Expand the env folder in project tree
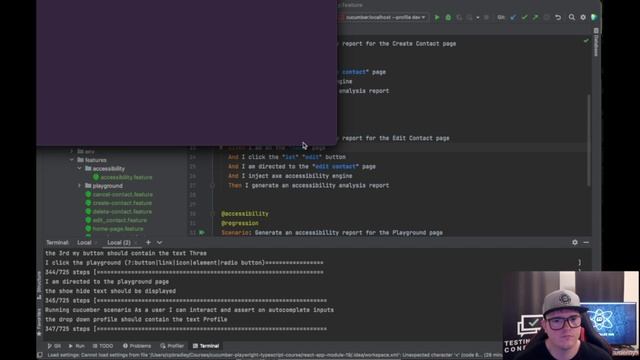The width and height of the screenshot is (640, 360). (72, 151)
